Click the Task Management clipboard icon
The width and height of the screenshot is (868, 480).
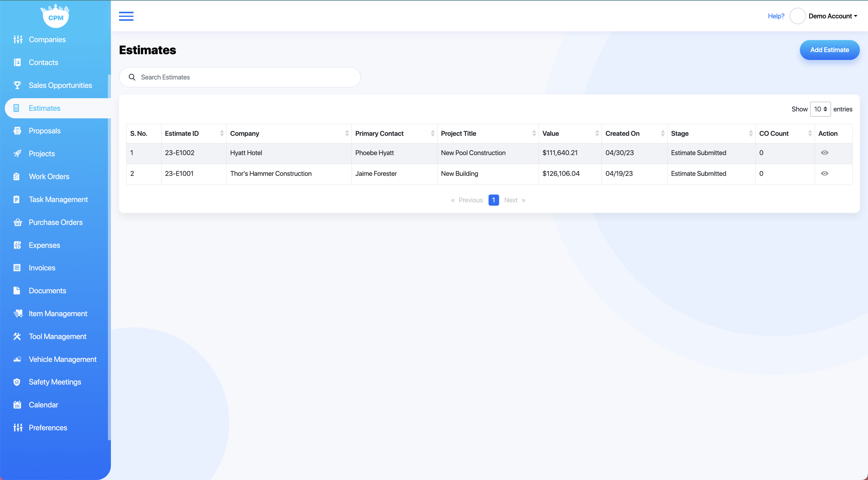click(17, 199)
